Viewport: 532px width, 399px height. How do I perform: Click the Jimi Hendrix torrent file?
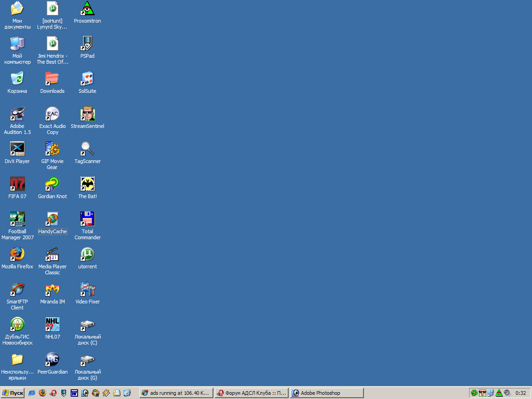52,44
